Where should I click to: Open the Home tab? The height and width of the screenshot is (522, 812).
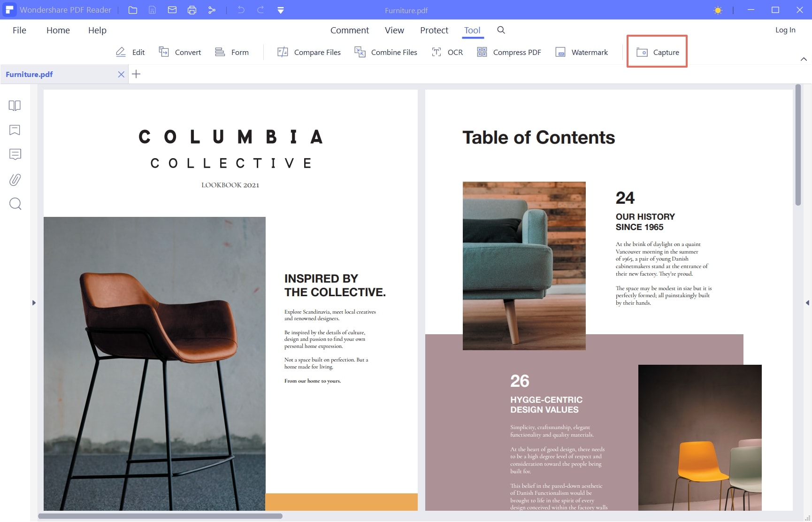[x=58, y=30]
